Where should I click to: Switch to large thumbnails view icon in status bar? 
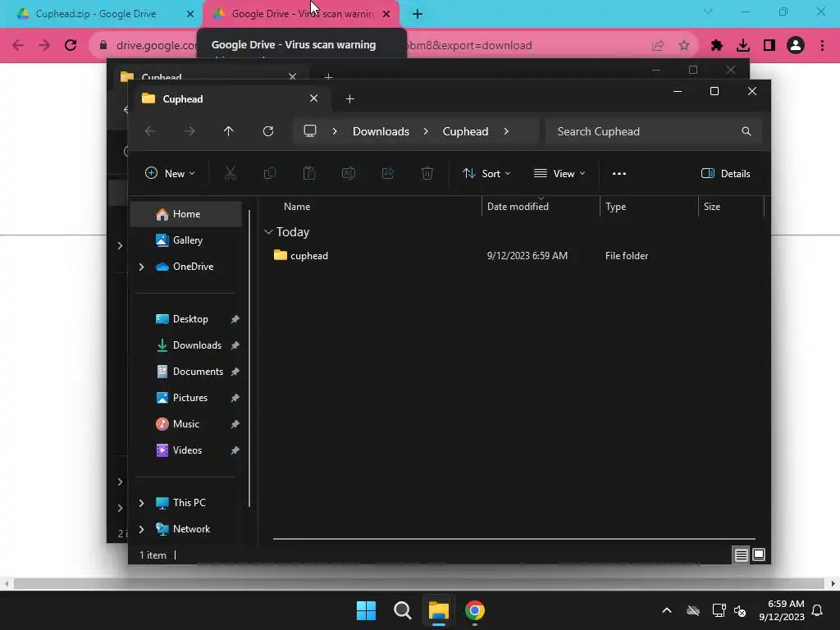[x=759, y=555]
